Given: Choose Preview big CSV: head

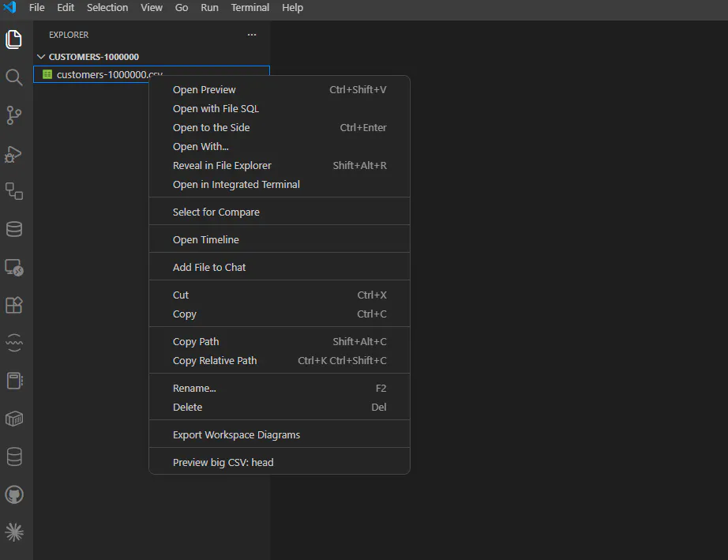Looking at the screenshot, I should click(279, 463).
